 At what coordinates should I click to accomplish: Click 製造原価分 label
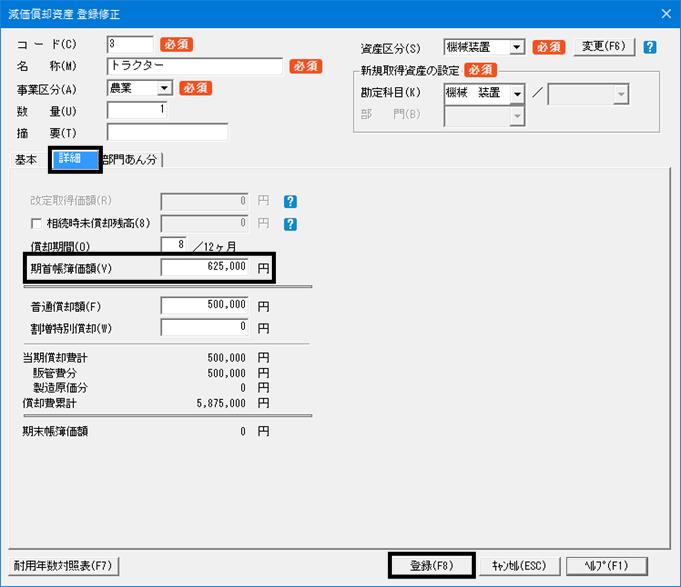click(60, 388)
